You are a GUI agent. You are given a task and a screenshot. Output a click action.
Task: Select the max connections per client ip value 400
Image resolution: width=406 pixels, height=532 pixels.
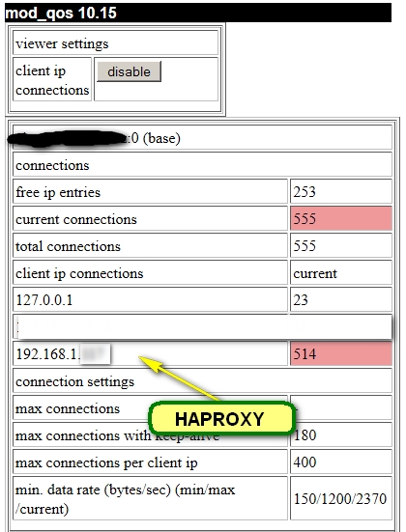341,462
